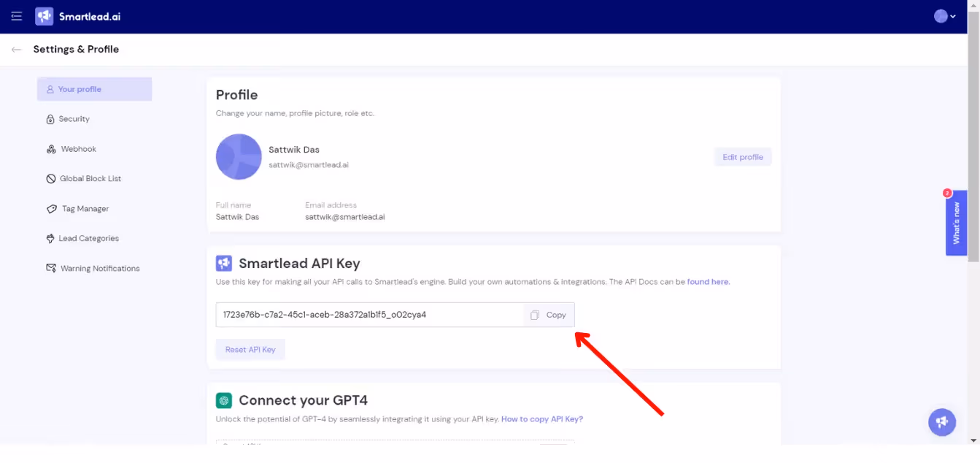Viewport: 980px width, 463px height.
Task: Click the Smartlead chat bubble at bottom right
Action: pos(942,421)
